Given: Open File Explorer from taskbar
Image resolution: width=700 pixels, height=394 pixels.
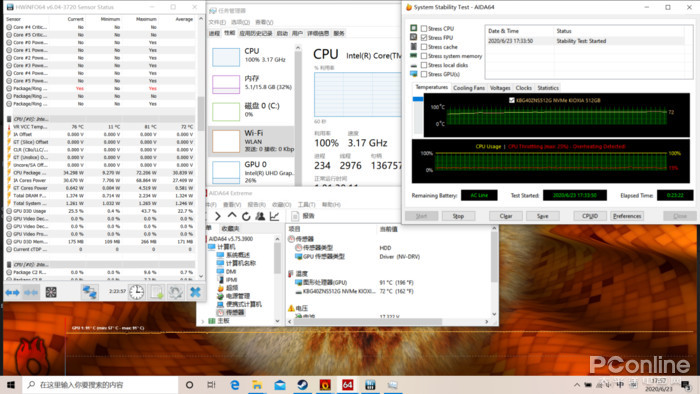Looking at the screenshot, I should pos(257,385).
